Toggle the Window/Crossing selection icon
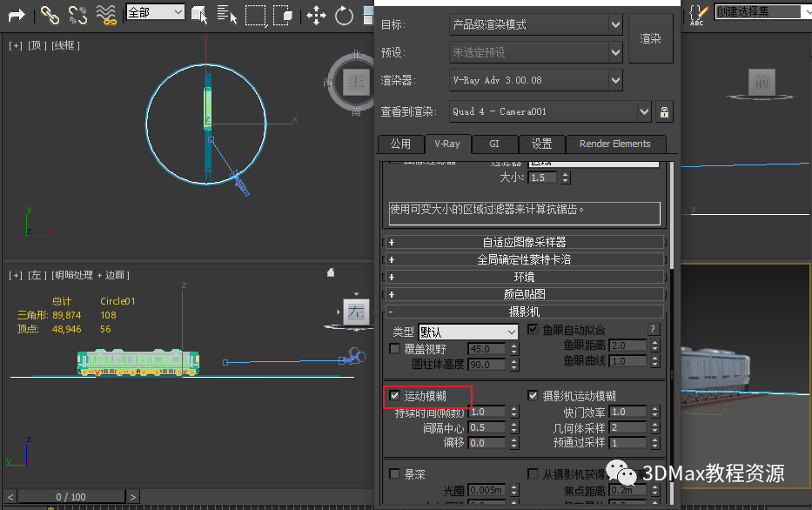Image resolution: width=812 pixels, height=510 pixels. click(283, 15)
